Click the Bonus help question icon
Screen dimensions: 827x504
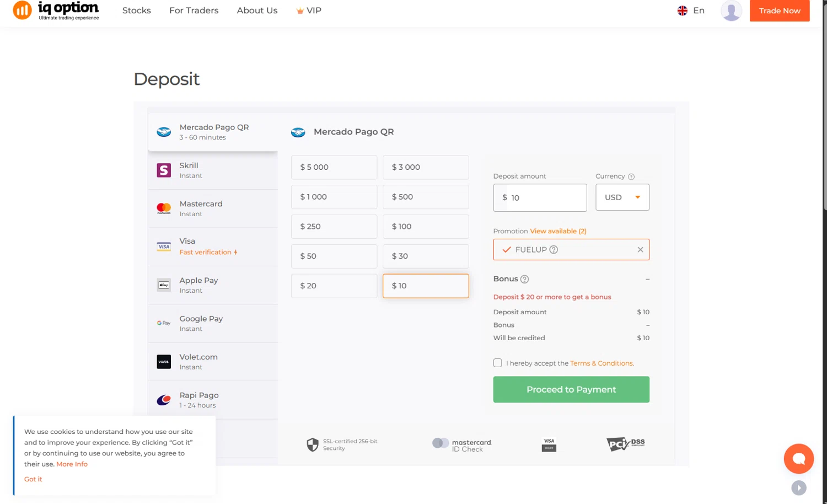524,279
